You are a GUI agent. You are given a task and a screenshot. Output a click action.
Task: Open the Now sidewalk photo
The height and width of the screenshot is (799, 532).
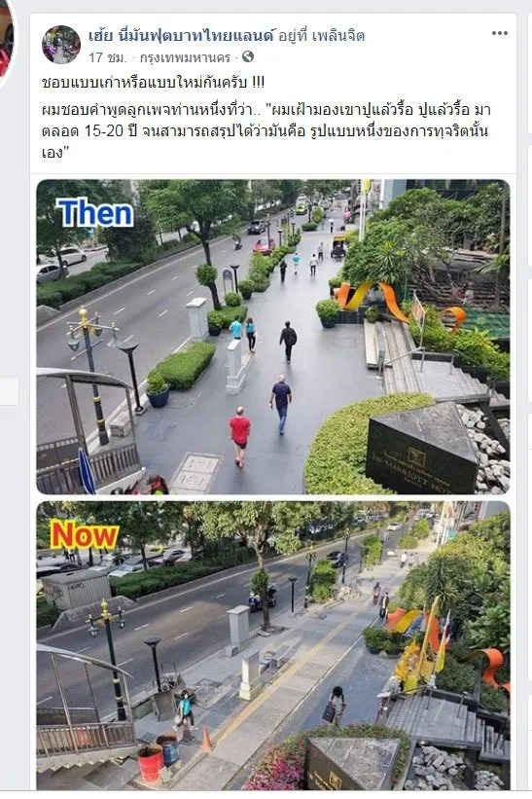(273, 645)
